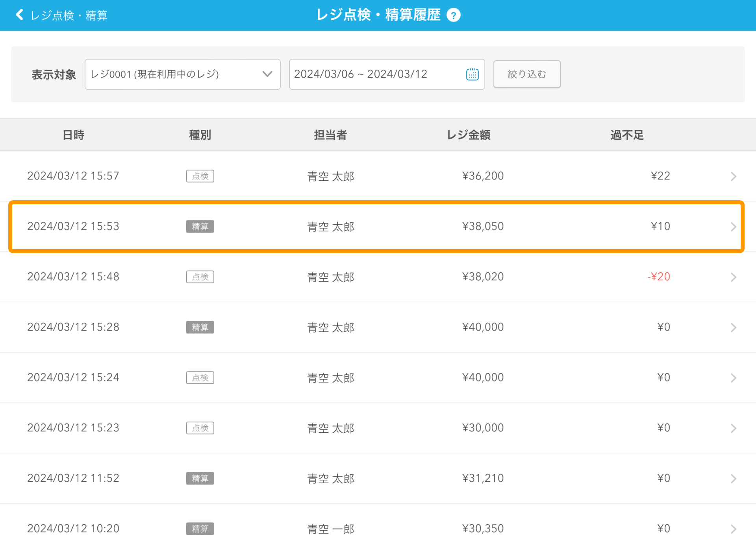Click the 点検 badge in 15:48 row
756x551 pixels.
pos(200,277)
